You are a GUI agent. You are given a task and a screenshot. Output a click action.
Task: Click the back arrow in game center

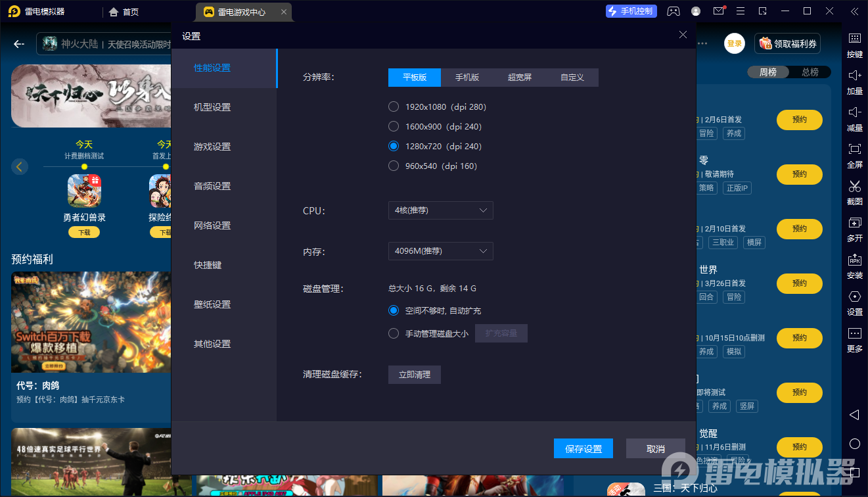tap(19, 44)
